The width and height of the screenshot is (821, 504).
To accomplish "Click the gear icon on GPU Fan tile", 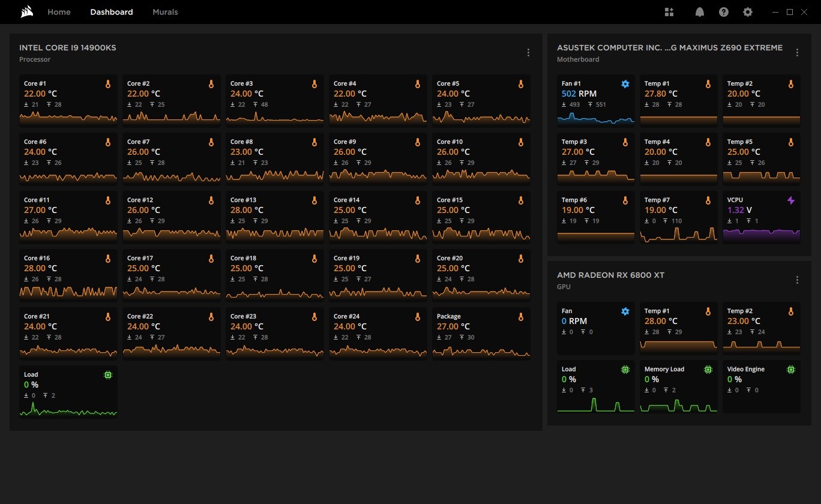I will (x=625, y=311).
